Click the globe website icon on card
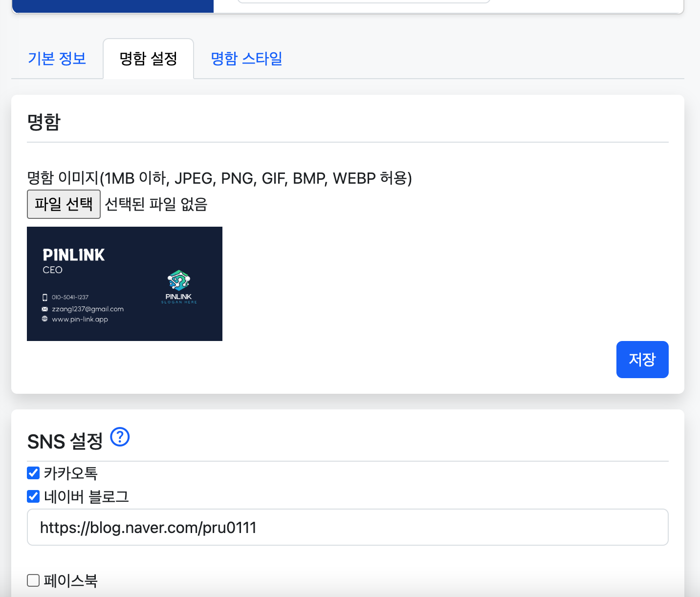700x597 pixels. [45, 319]
